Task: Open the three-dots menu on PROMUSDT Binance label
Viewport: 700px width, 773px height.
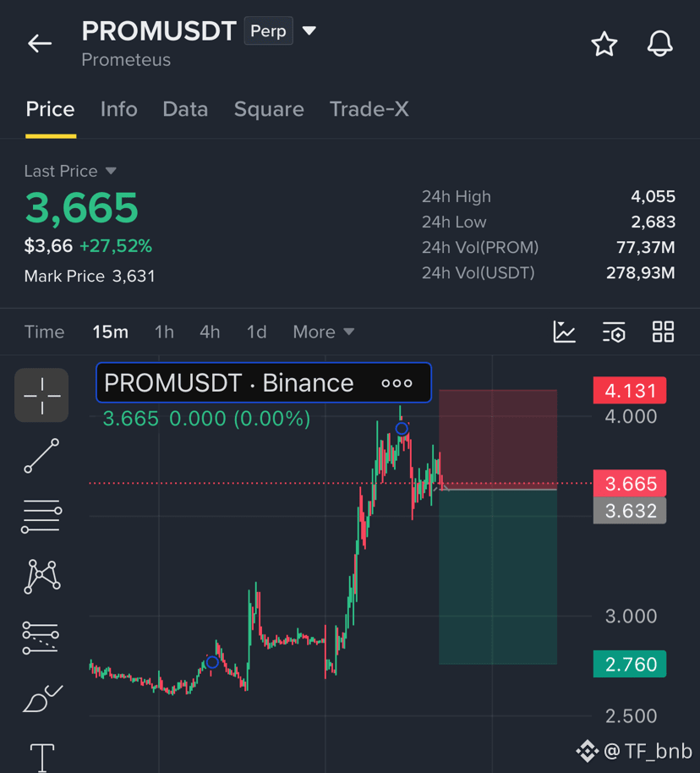Action: point(396,383)
